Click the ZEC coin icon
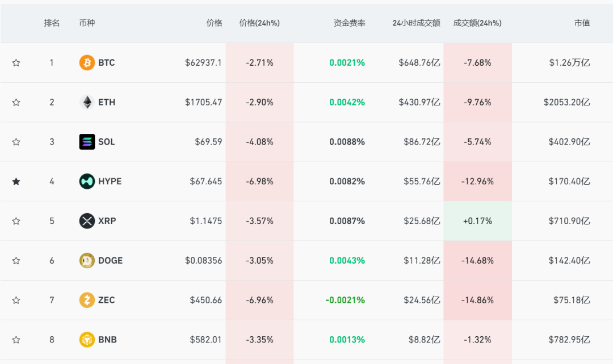This screenshot has width=613, height=364. point(87,300)
